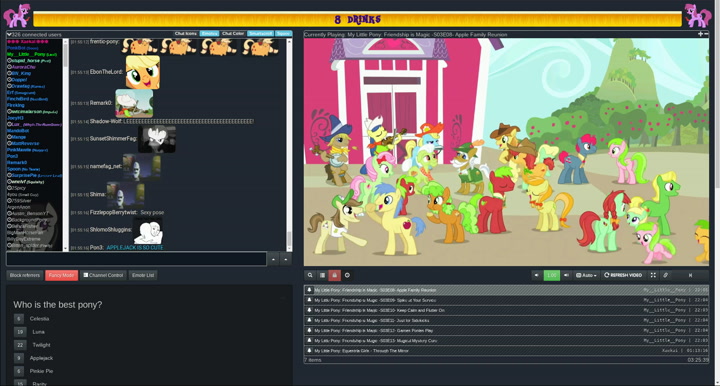Toggle the Emotes chat option
The height and width of the screenshot is (386, 720).
pyautogui.click(x=209, y=34)
